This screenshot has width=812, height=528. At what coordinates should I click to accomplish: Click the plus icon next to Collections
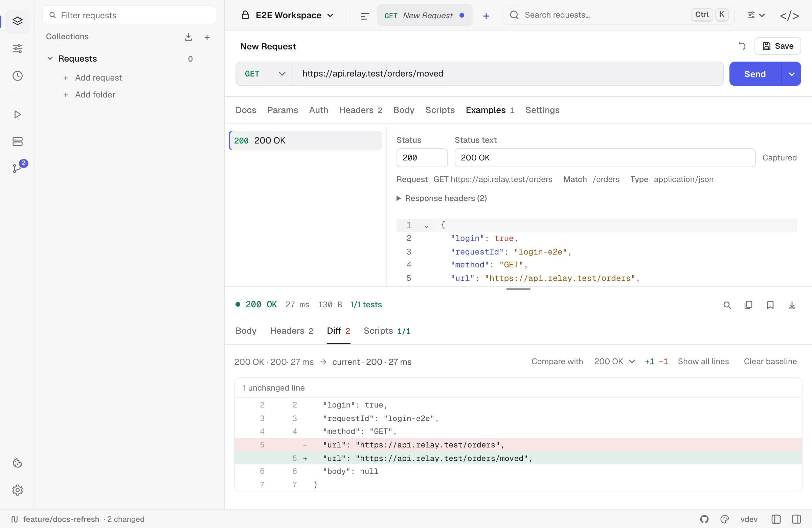pyautogui.click(x=207, y=37)
